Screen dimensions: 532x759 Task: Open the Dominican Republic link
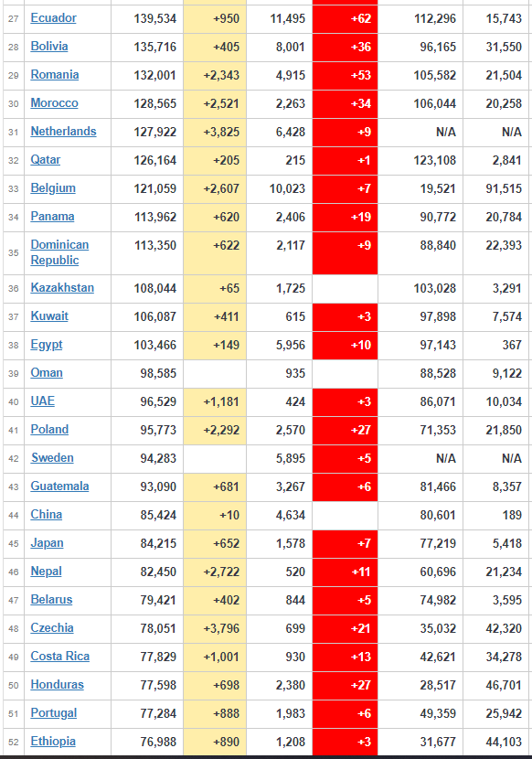coord(59,252)
